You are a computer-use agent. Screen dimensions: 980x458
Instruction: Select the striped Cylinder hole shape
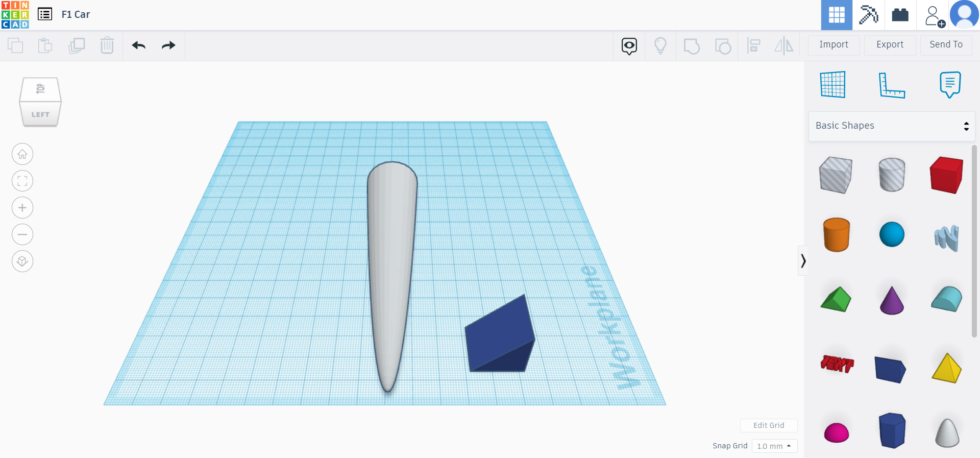[892, 175]
